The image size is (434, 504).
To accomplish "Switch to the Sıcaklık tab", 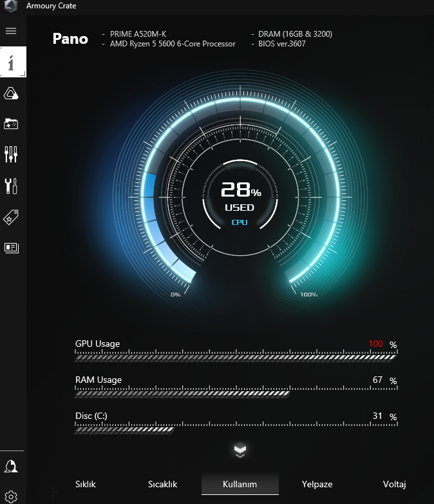I will [x=162, y=484].
